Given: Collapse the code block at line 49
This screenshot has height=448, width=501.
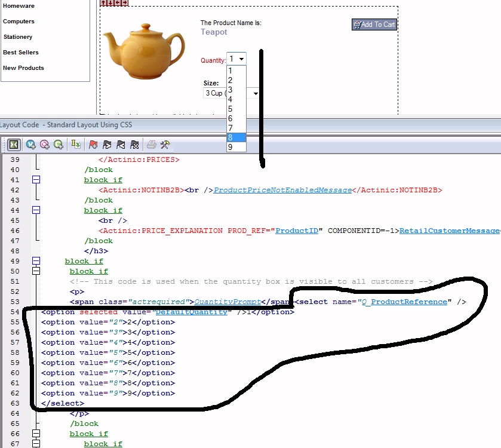Looking at the screenshot, I should coord(36,261).
